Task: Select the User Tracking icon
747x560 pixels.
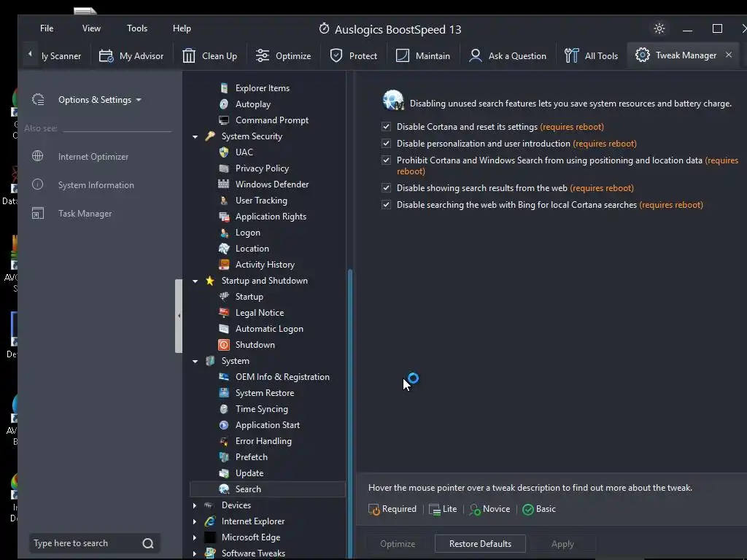Action: coord(224,201)
